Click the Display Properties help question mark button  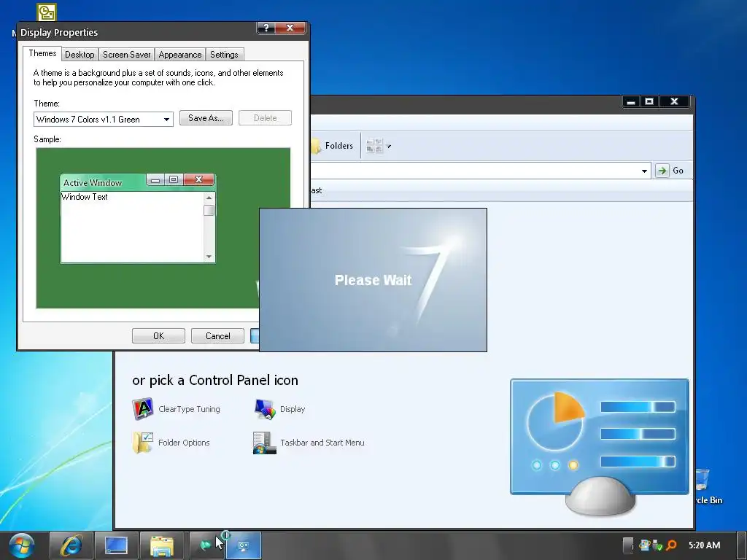point(266,28)
